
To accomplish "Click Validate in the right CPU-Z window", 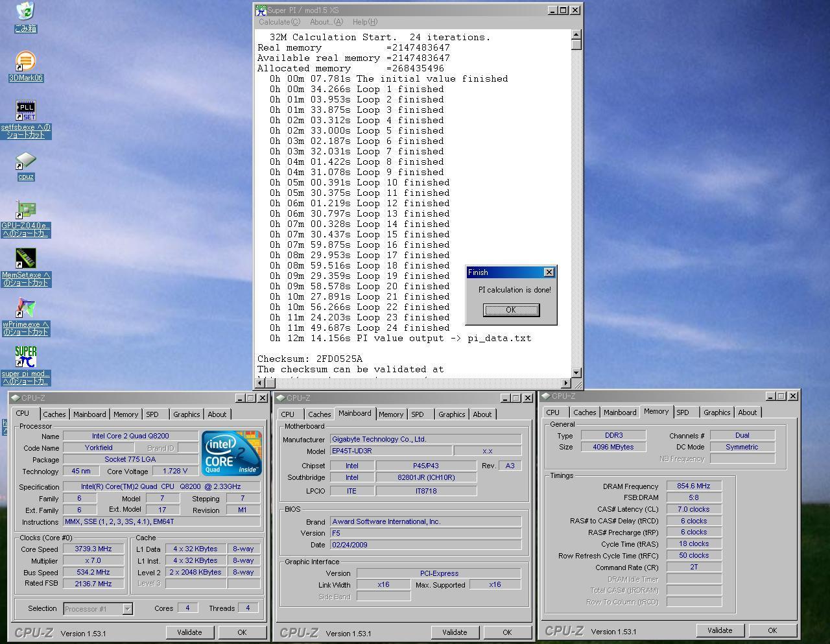I will 720,630.
